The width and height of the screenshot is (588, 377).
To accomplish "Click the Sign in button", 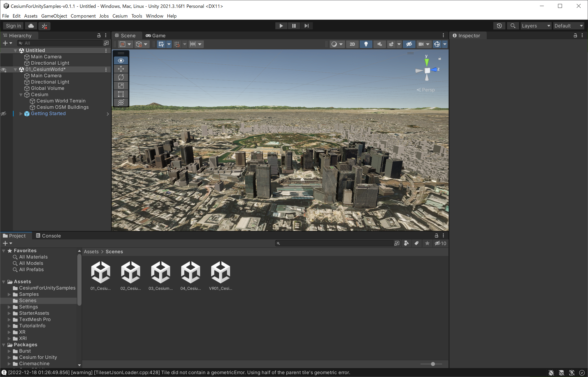I will (x=13, y=26).
